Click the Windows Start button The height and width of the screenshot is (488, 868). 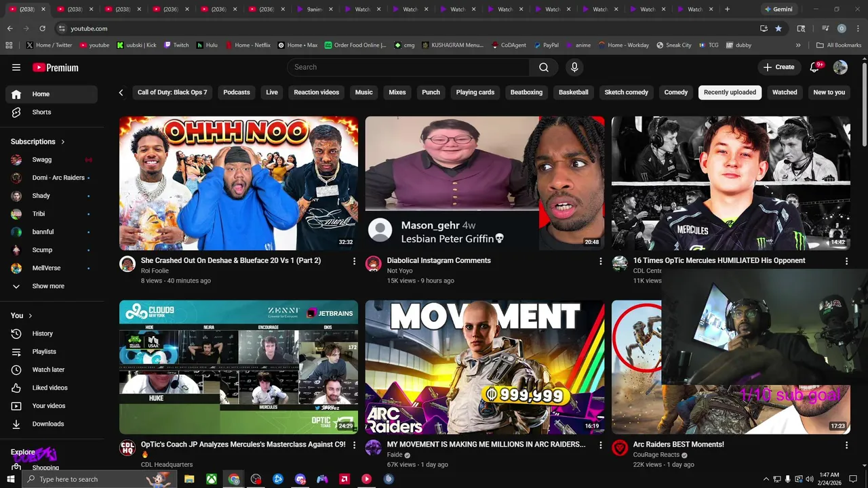pyautogui.click(x=11, y=479)
